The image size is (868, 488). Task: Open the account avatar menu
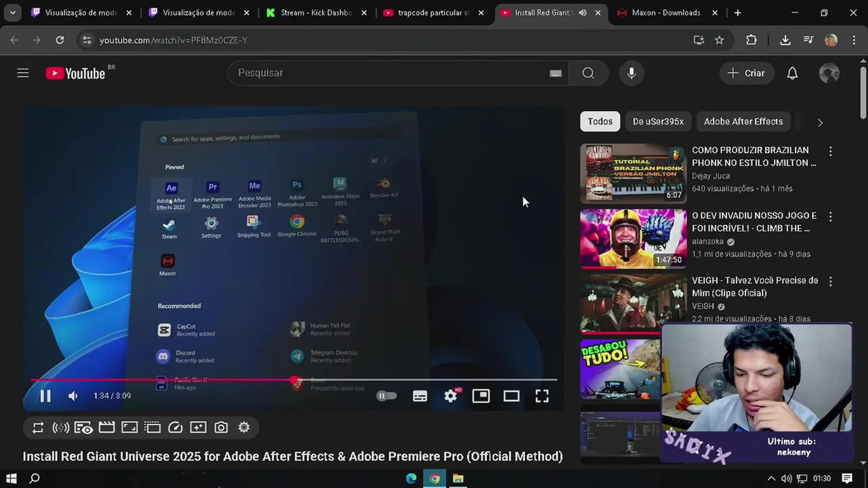click(829, 73)
